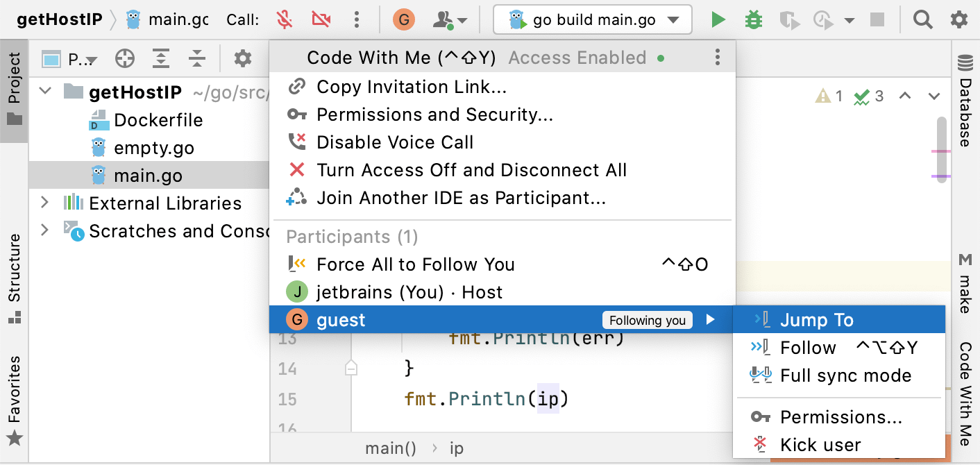The image size is (980, 465).
Task: Run with coverage shield icon
Action: pos(789,20)
